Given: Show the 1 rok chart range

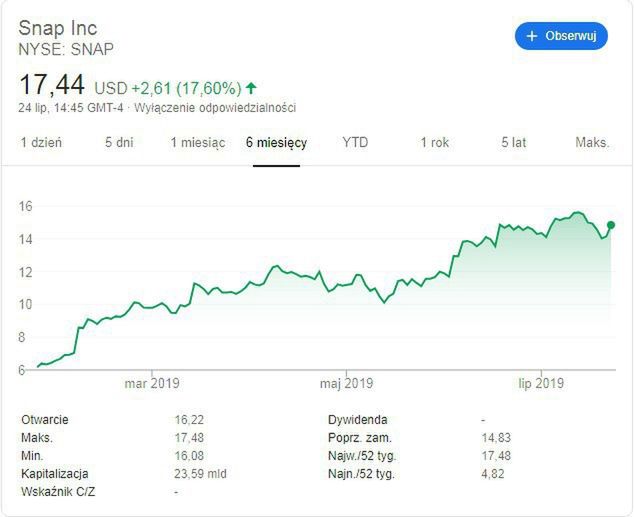Looking at the screenshot, I should coord(435,143).
